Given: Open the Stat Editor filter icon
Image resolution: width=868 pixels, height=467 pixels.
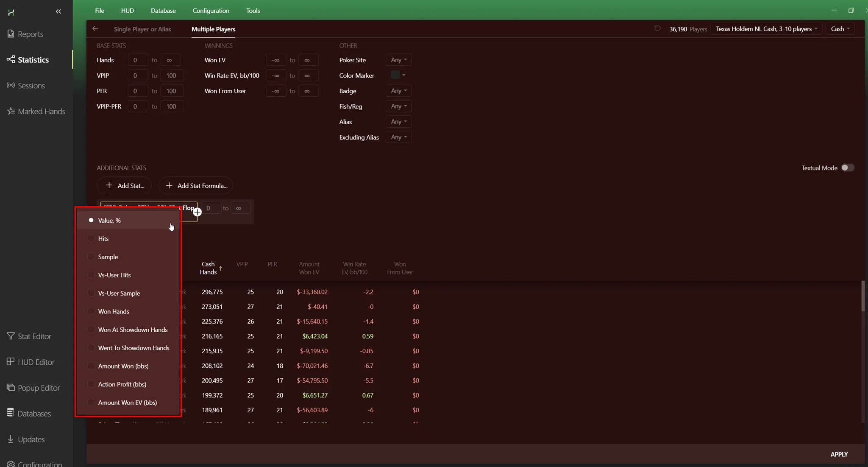Looking at the screenshot, I should [x=11, y=336].
